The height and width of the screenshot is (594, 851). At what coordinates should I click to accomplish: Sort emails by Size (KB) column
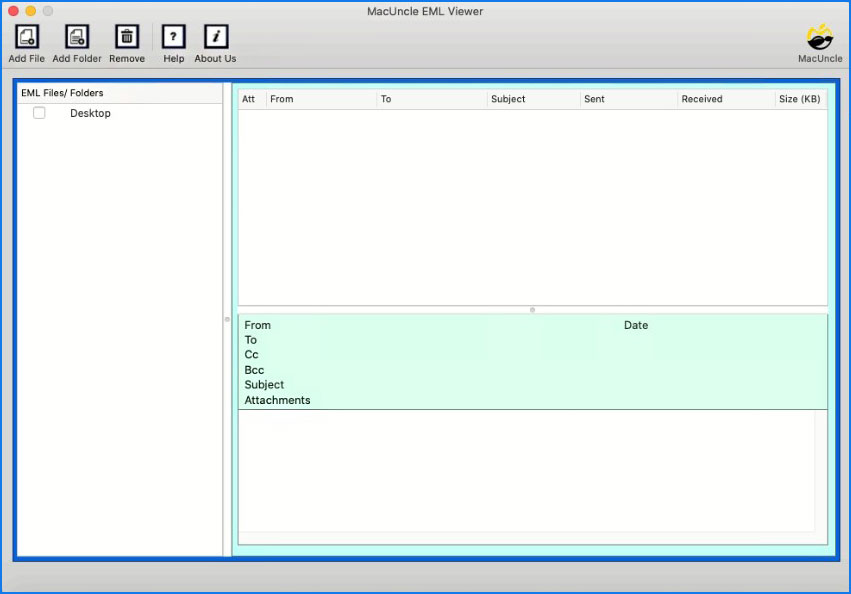click(800, 99)
